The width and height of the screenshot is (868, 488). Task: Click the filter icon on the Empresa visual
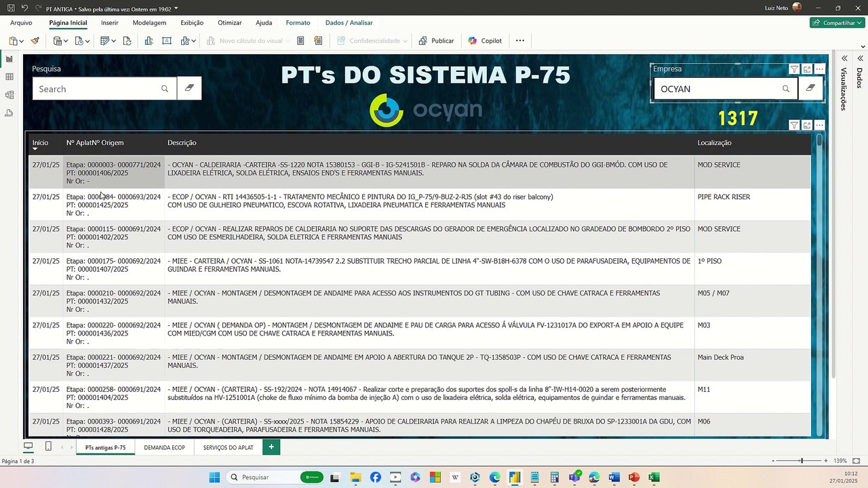[794, 69]
